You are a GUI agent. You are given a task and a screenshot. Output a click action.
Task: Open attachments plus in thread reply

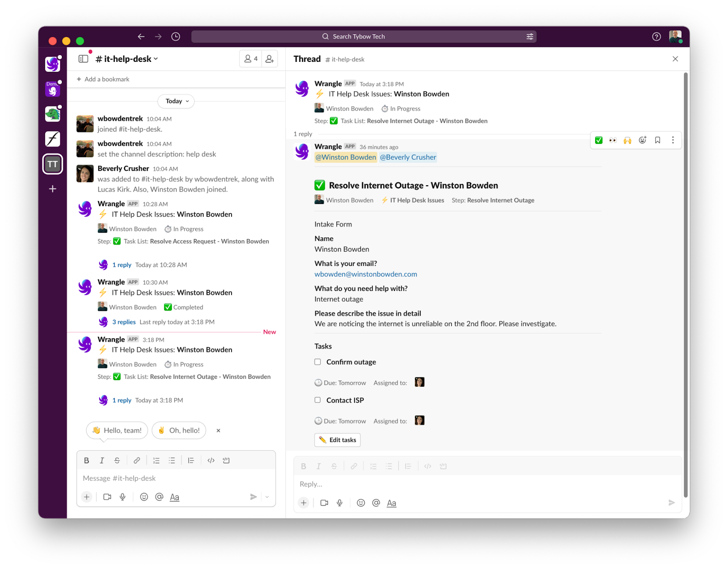(303, 503)
